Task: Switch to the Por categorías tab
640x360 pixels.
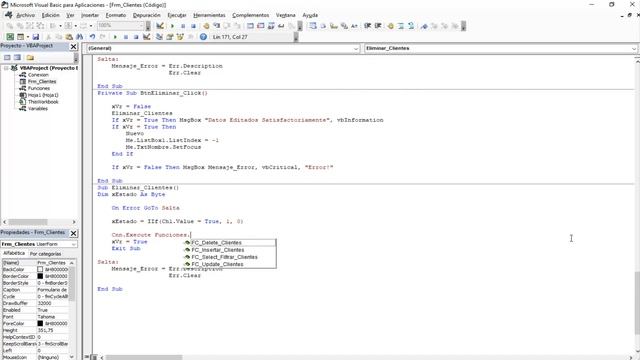Action: coord(45,254)
